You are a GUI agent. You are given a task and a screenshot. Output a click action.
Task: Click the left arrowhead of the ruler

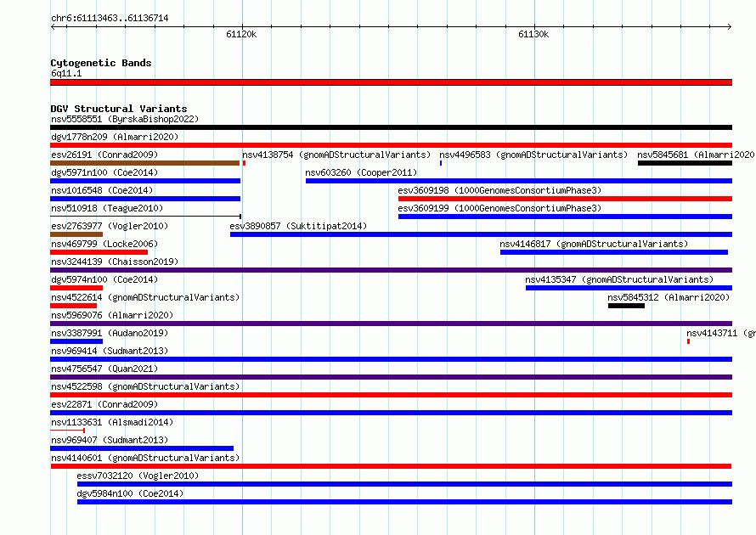coord(53,26)
